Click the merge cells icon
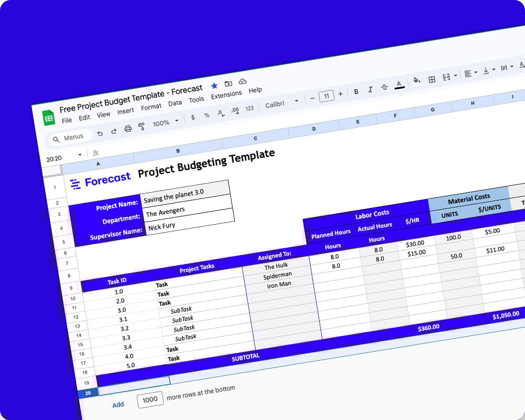 446,77
